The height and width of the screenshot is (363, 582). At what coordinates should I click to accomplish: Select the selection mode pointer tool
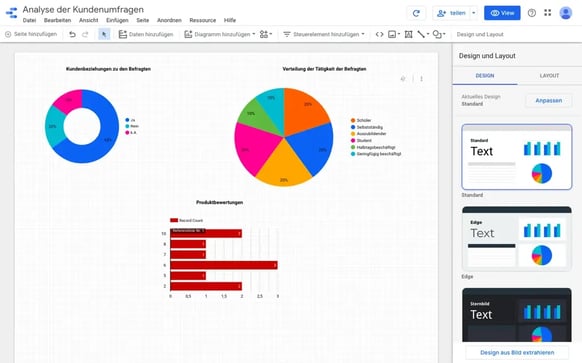click(x=104, y=35)
